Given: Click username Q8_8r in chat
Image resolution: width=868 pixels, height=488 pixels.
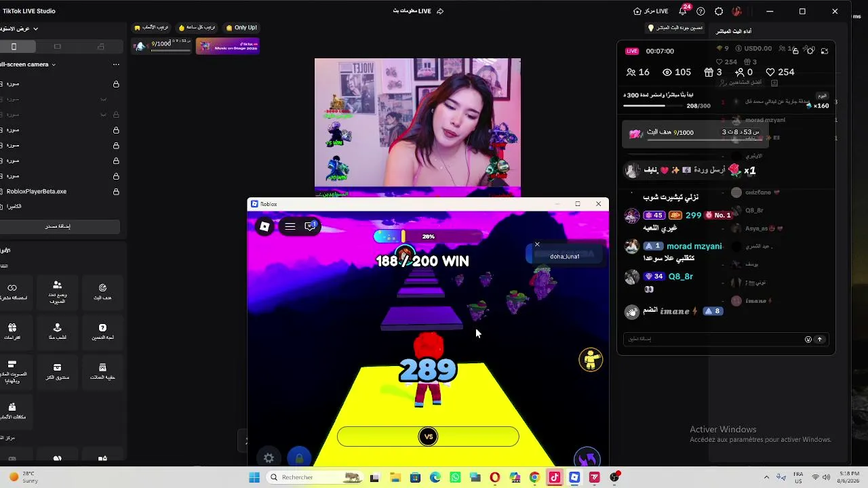Looking at the screenshot, I should coord(681,277).
